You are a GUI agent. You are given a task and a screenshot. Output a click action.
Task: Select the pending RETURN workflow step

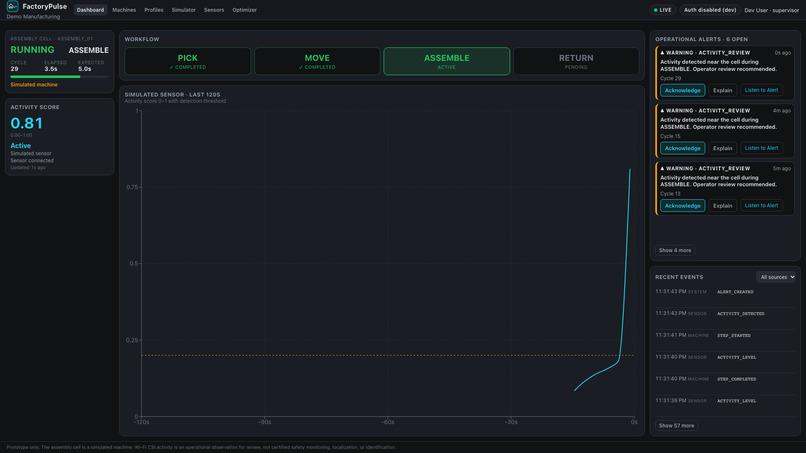pos(576,61)
